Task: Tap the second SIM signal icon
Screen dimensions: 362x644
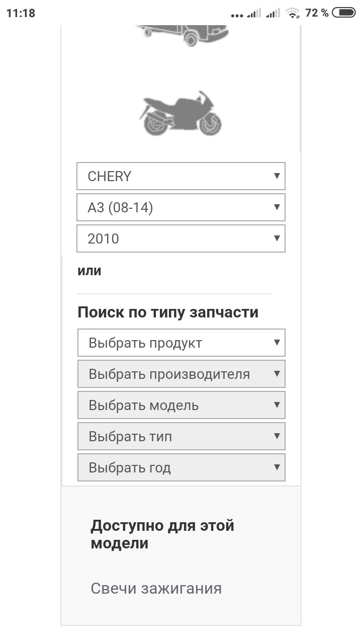Action: [273, 13]
